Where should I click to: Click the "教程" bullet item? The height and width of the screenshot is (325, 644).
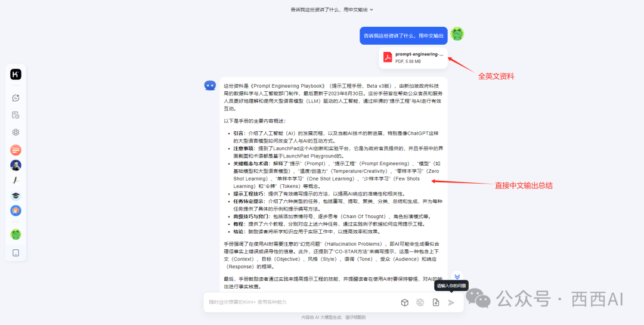click(329, 224)
